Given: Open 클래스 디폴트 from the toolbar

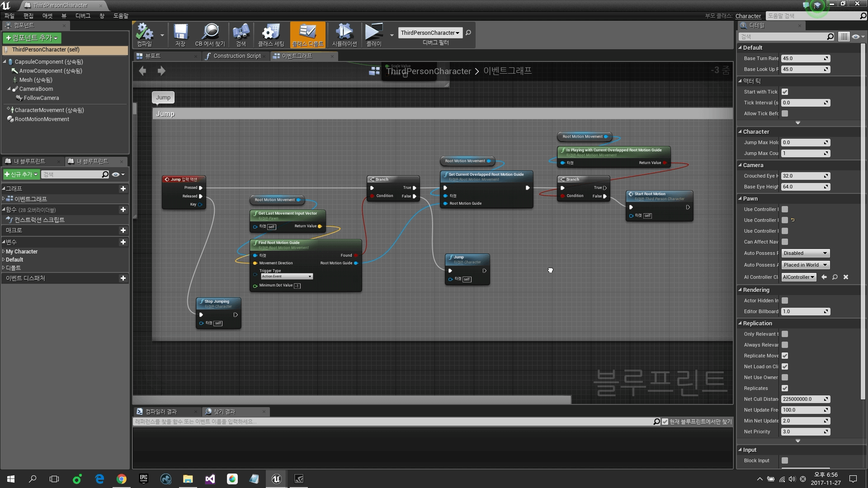Looking at the screenshot, I should [307, 35].
